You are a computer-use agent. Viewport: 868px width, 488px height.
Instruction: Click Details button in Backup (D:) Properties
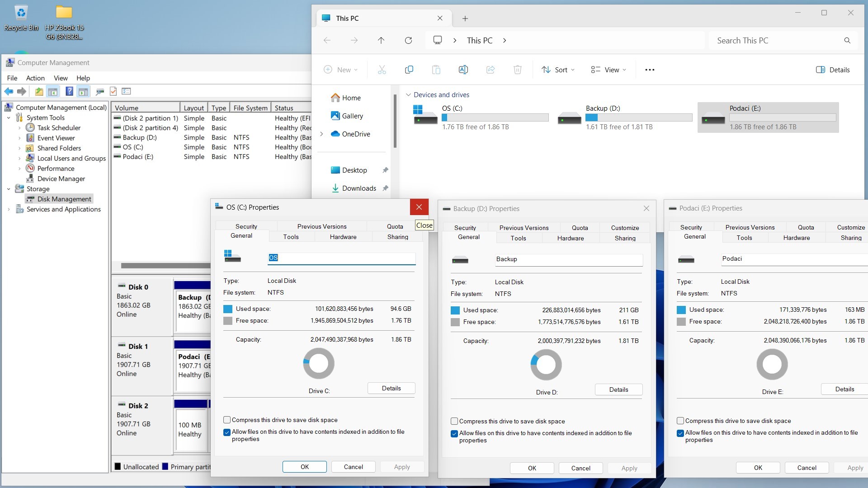pos(619,389)
